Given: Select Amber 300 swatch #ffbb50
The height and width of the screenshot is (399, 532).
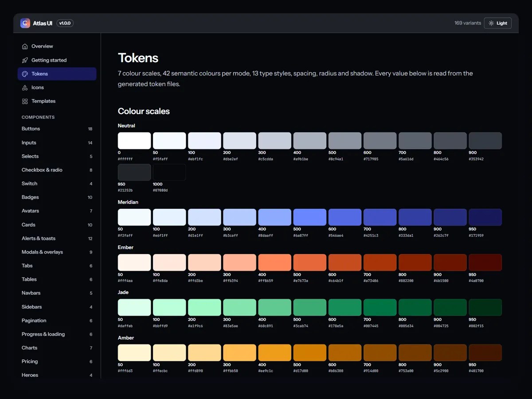Looking at the screenshot, I should click(239, 352).
